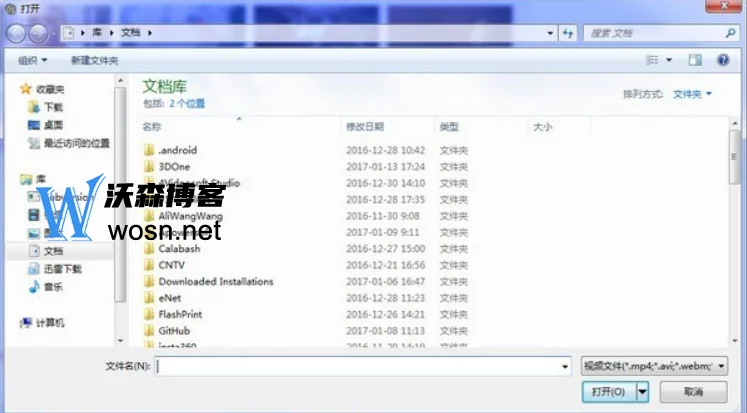The height and width of the screenshot is (413, 747).
Task: Toggle the preview pane icon
Action: tap(695, 60)
